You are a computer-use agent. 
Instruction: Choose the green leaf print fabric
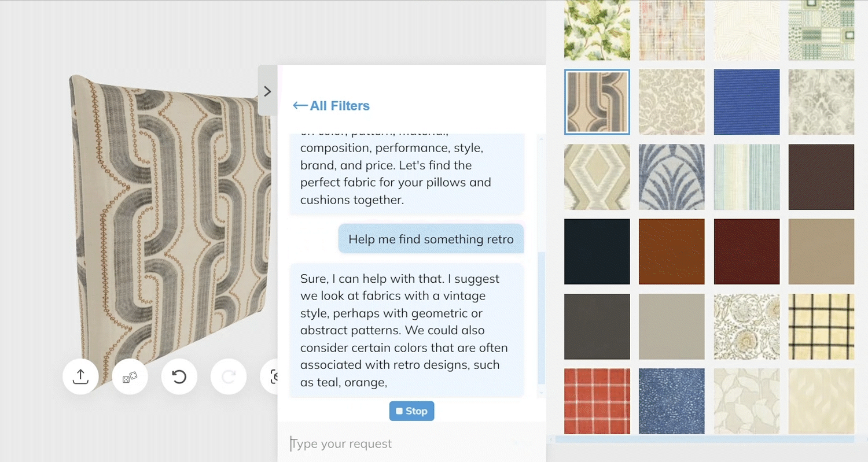597,29
